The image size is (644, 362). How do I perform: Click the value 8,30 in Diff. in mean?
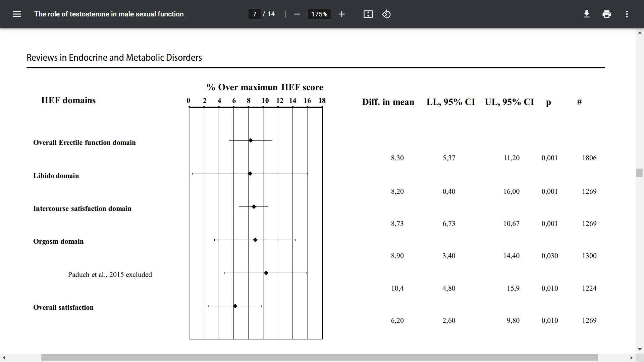397,158
